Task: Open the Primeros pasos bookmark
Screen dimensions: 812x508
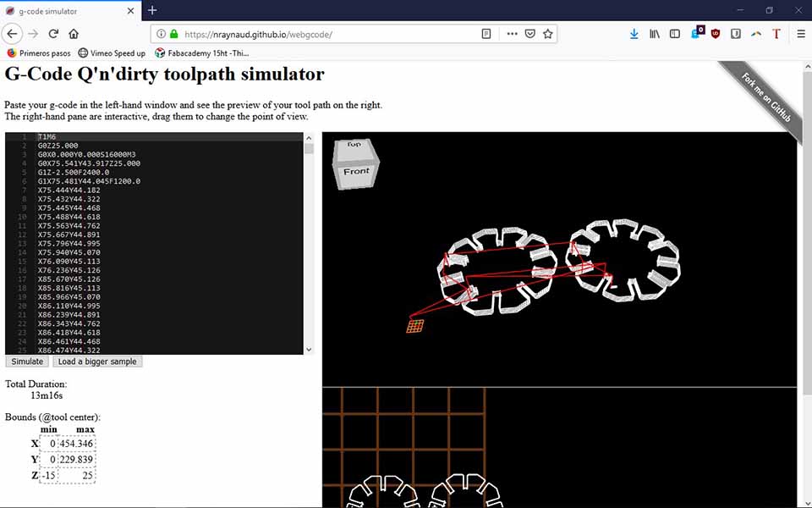Action: point(39,52)
